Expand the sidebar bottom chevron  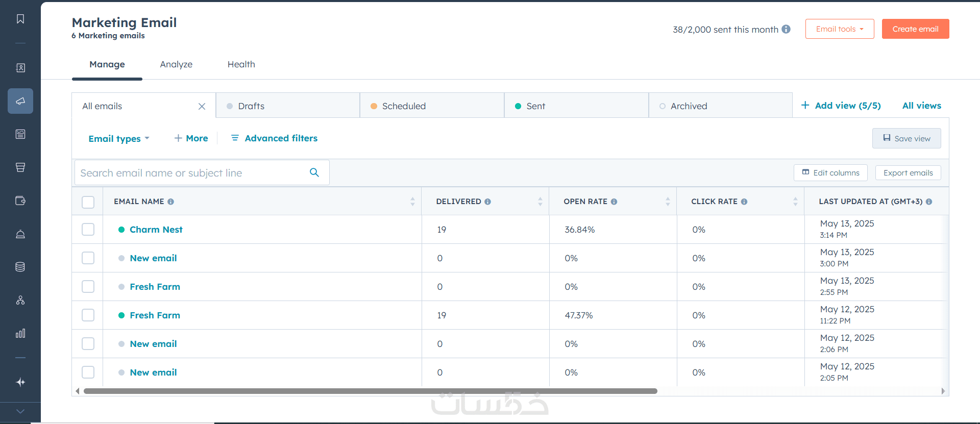(20, 411)
